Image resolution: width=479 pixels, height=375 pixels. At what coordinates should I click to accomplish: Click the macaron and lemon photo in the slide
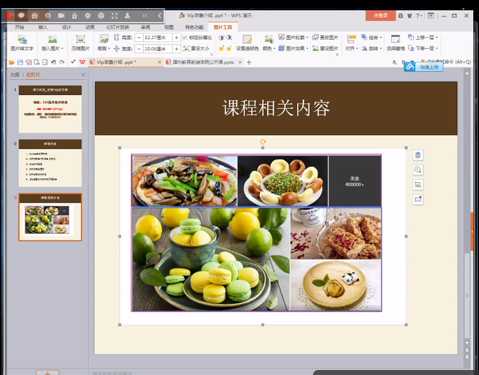[x=211, y=259]
